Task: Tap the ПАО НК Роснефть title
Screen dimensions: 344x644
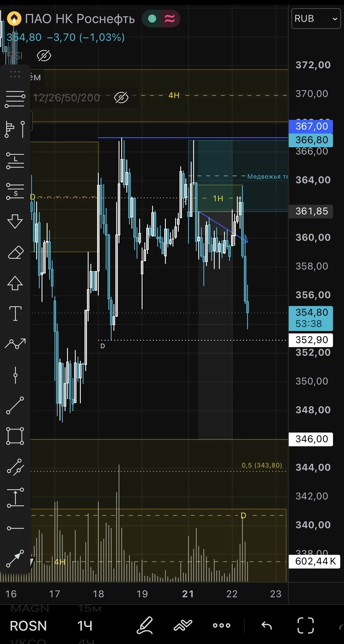Action: [80, 19]
